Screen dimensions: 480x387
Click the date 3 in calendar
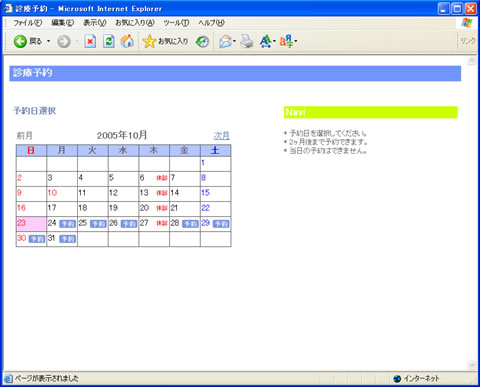[x=50, y=178]
